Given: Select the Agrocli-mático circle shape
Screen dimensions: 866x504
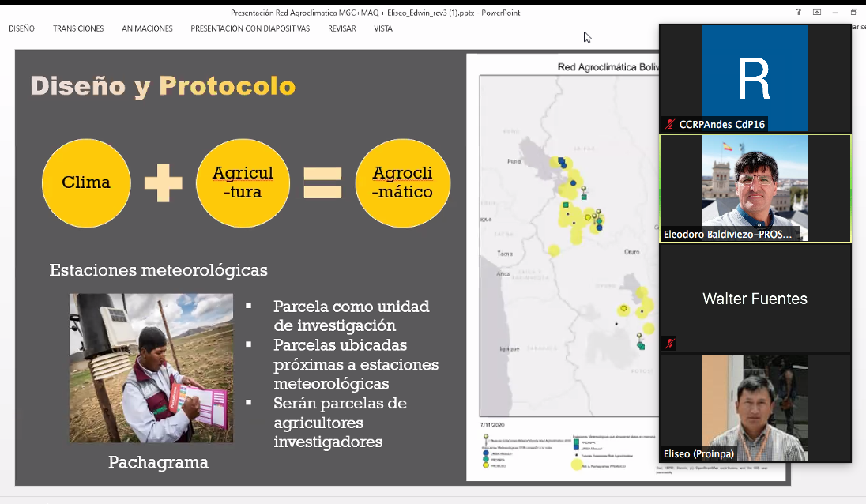Looking at the screenshot, I should (x=403, y=182).
